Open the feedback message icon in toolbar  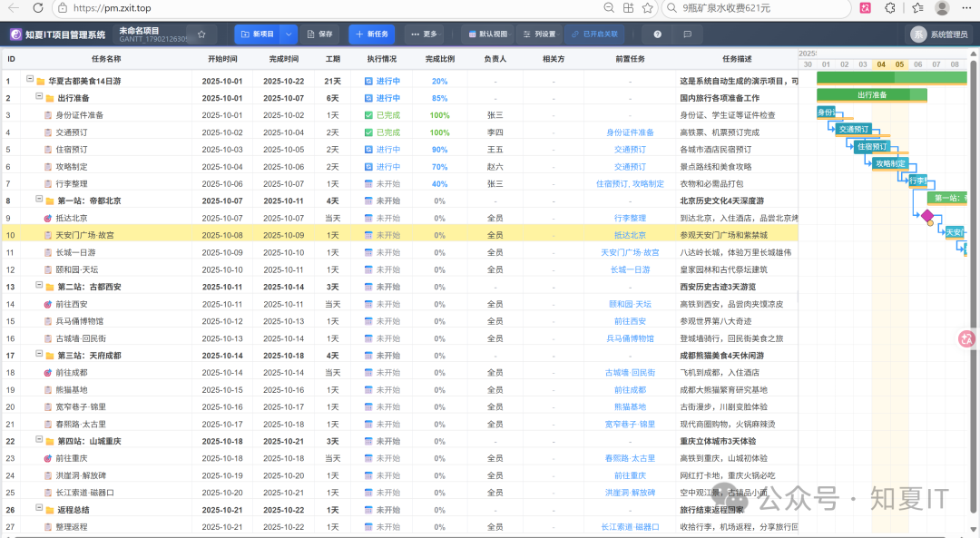[688, 34]
